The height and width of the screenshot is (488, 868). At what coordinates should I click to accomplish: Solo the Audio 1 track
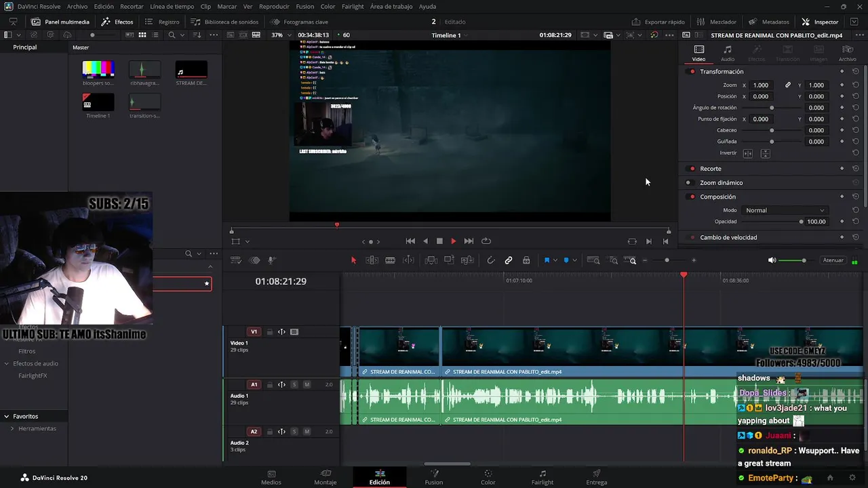pos(294,385)
